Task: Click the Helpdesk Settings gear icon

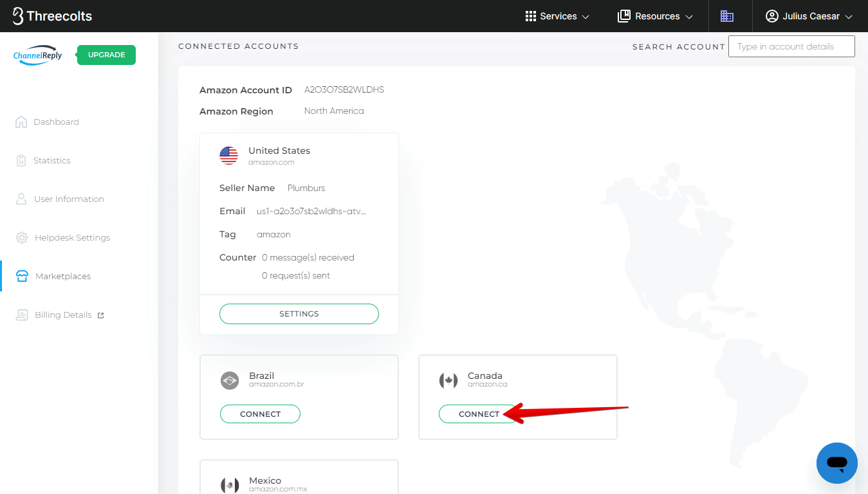Action: coord(22,237)
